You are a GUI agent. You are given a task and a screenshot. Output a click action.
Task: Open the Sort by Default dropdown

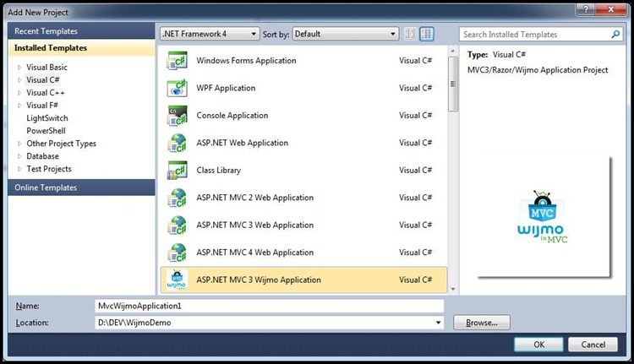(x=345, y=34)
